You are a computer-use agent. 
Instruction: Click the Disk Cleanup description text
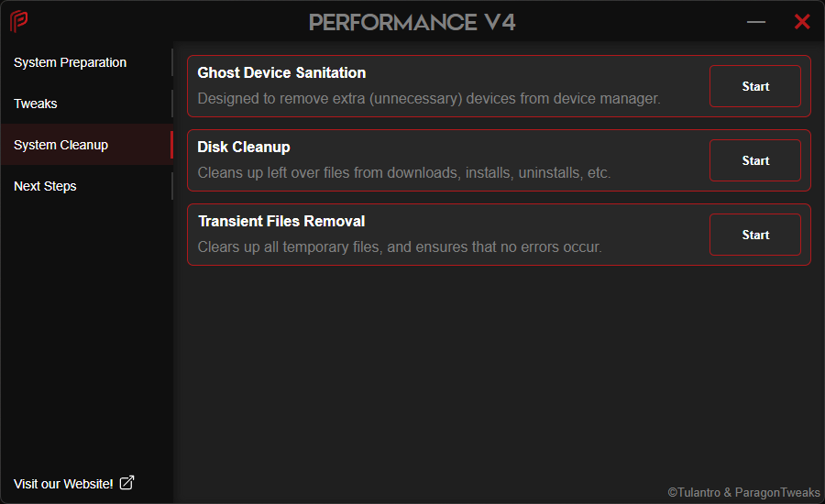(404, 172)
